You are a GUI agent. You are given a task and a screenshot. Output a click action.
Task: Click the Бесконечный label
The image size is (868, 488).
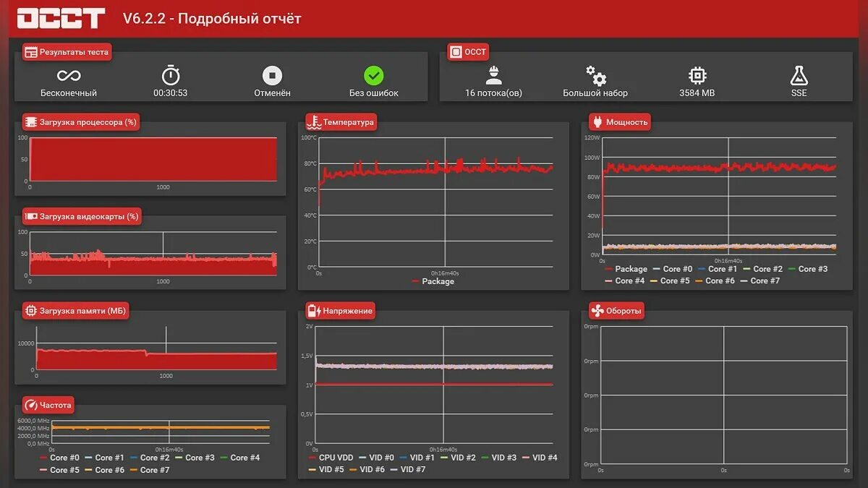69,93
